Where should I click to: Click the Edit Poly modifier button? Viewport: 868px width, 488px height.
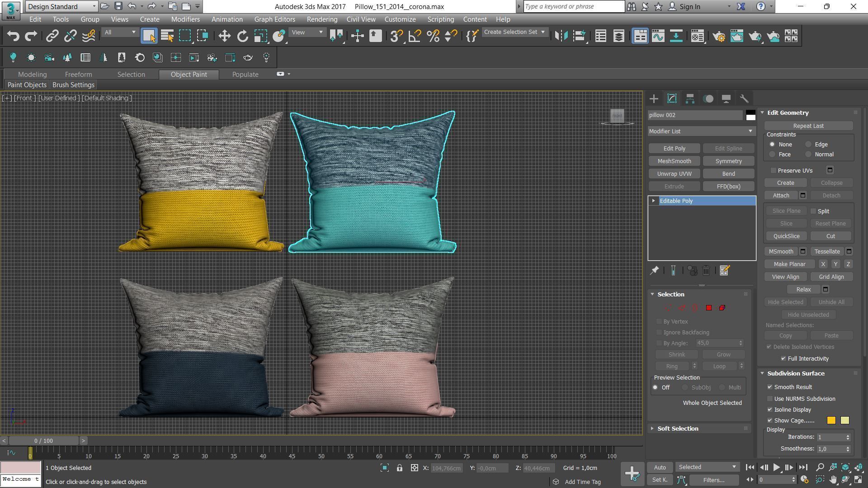pos(674,149)
